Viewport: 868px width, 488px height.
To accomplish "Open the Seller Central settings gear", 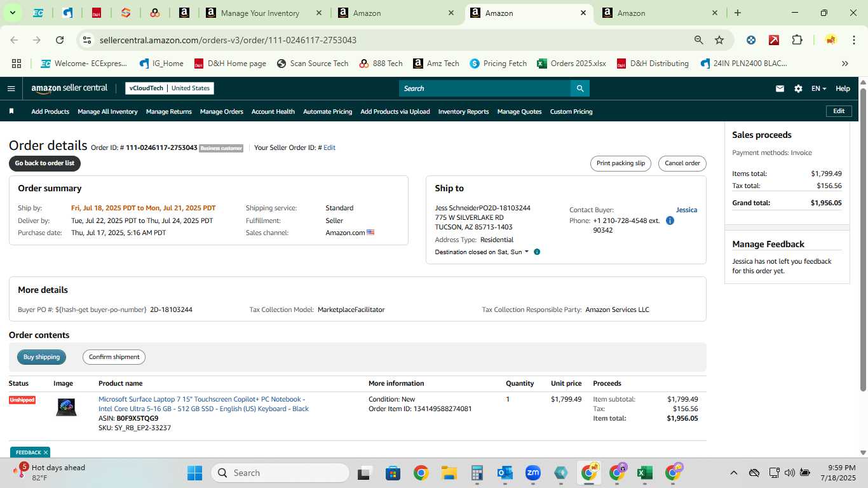I will click(x=798, y=88).
